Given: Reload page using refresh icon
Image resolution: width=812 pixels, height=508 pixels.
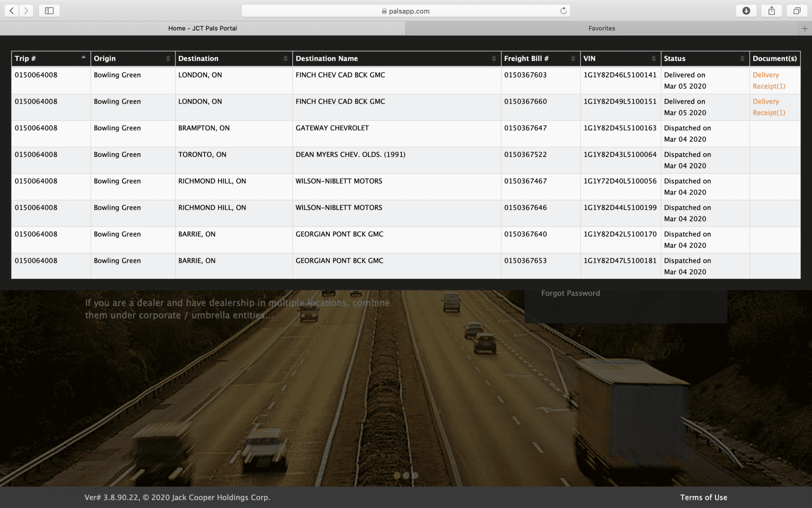Looking at the screenshot, I should (563, 11).
